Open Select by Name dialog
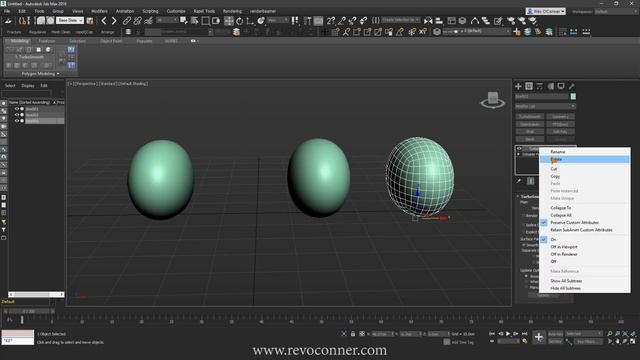 coord(195,20)
